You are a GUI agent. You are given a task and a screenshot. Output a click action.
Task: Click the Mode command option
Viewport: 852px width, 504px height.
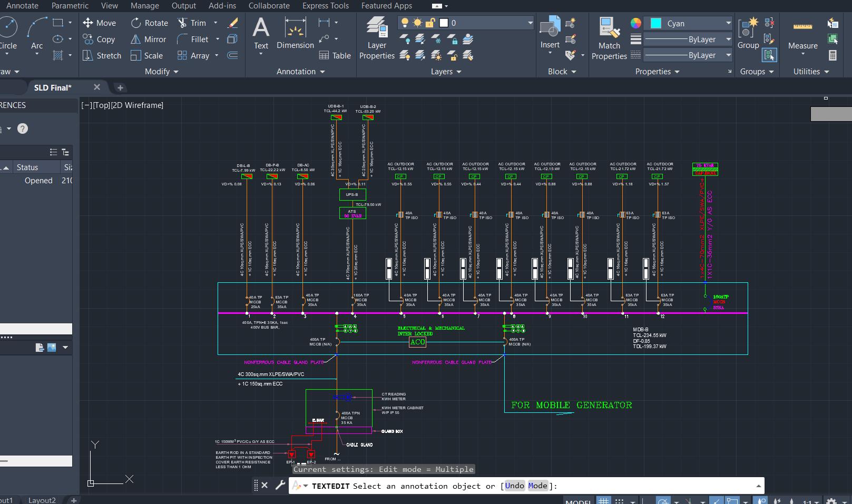[537, 486]
